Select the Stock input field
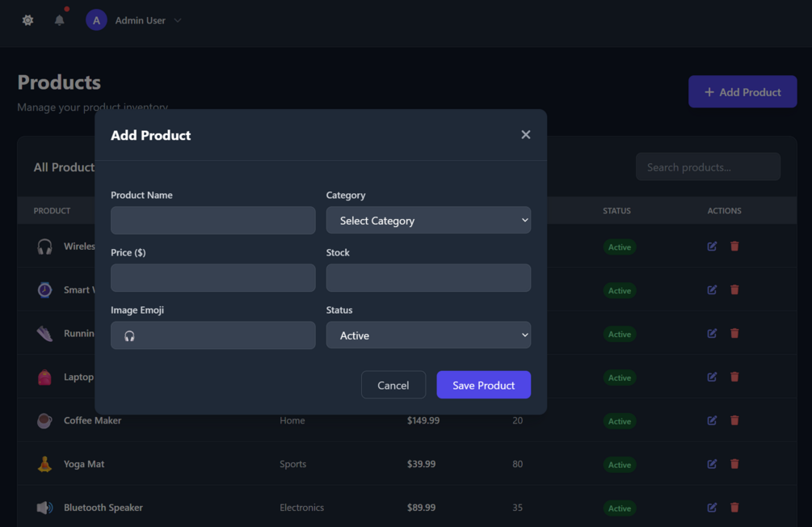This screenshot has height=527, width=812. 428,278
